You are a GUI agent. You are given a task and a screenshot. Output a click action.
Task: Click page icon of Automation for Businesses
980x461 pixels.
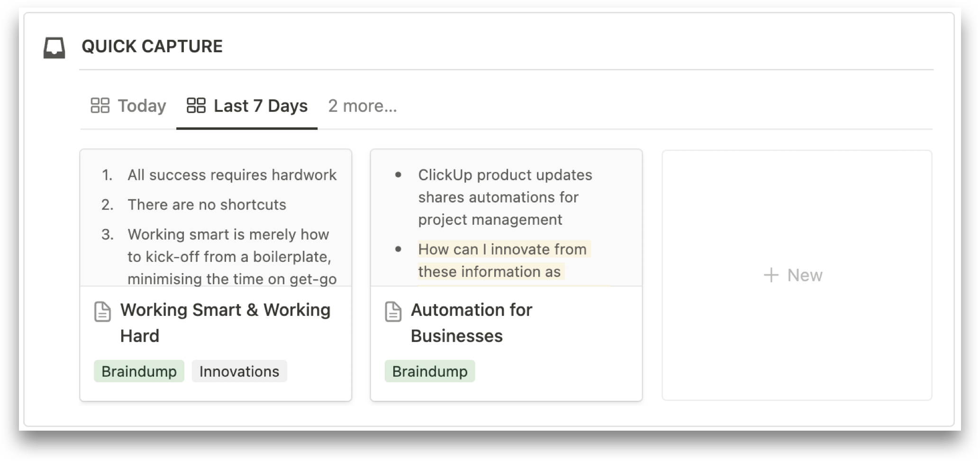click(393, 312)
